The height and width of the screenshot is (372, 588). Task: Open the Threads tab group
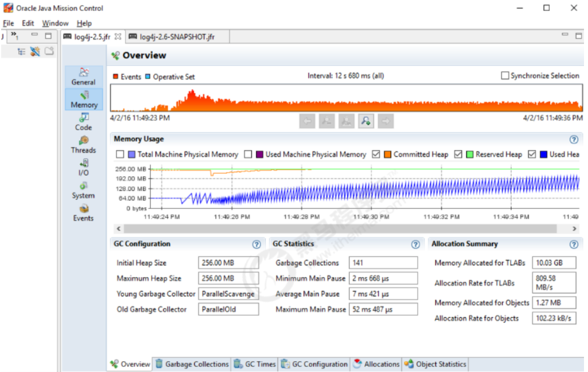84,145
